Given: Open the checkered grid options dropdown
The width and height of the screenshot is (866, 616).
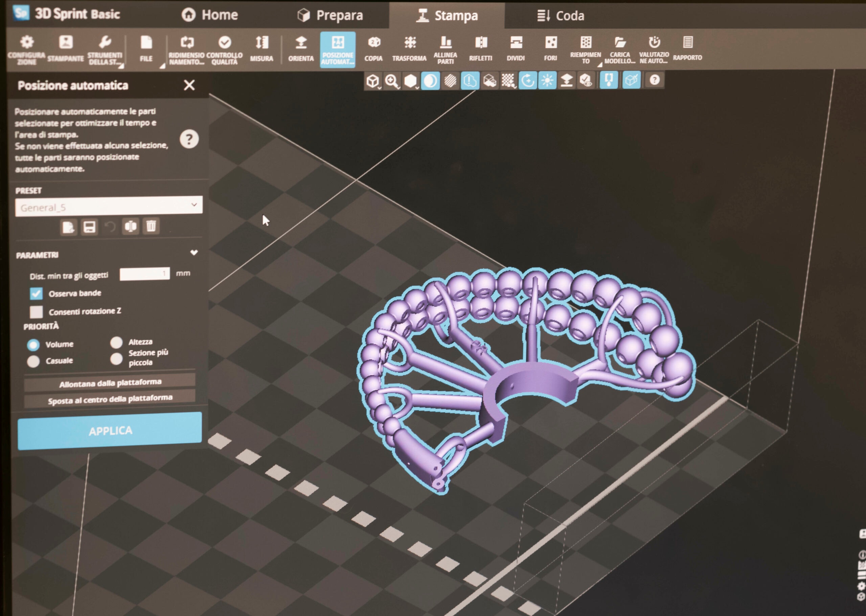Looking at the screenshot, I should [x=508, y=80].
